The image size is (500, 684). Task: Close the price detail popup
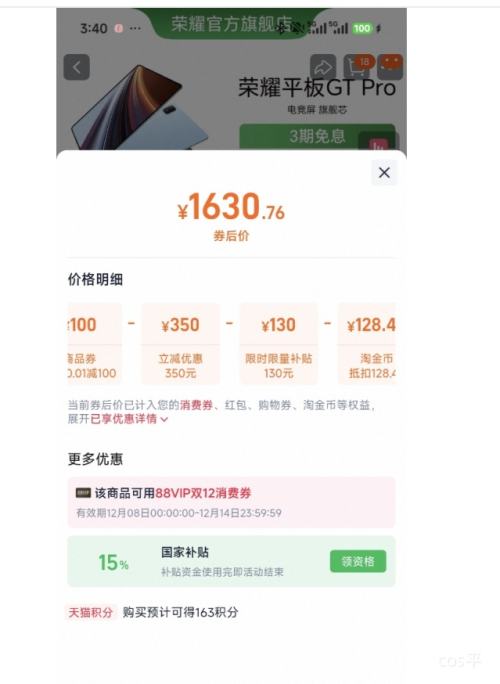click(384, 172)
